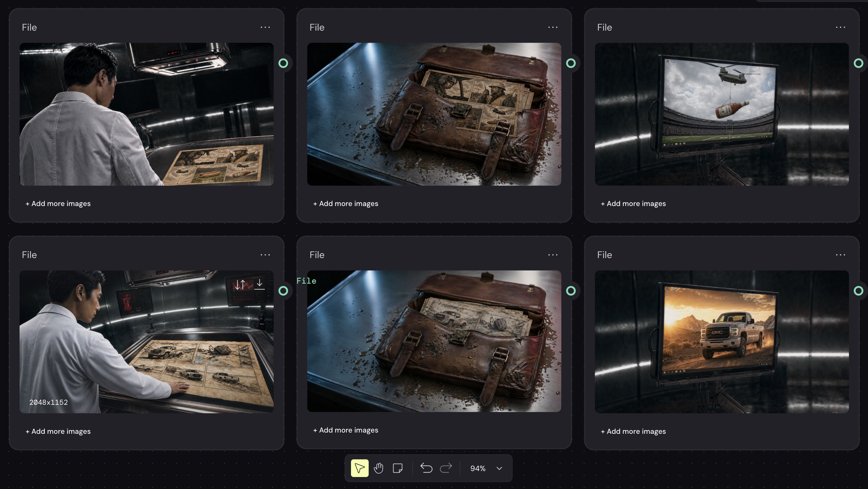This screenshot has width=868, height=489.
Task: Select image of monitor showing GMC truck
Action: (x=722, y=342)
